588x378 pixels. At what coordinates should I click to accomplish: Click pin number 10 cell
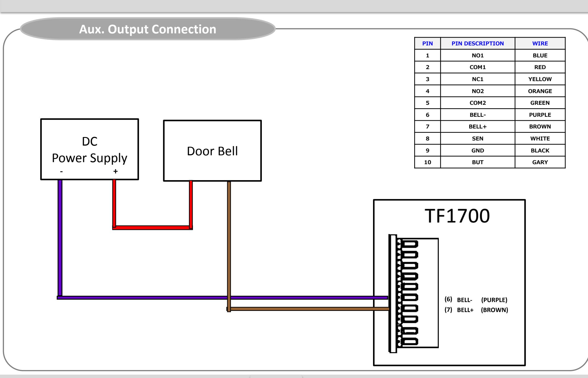[x=427, y=162]
